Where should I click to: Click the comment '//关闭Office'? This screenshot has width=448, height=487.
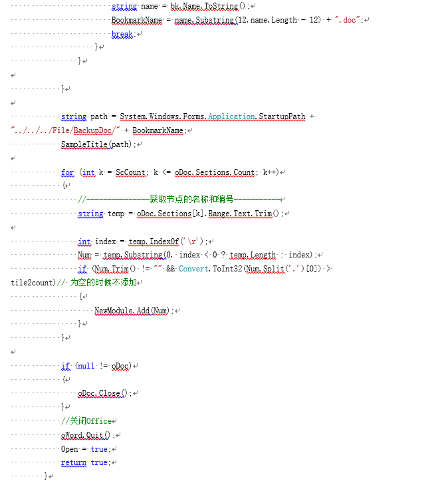[86, 421]
